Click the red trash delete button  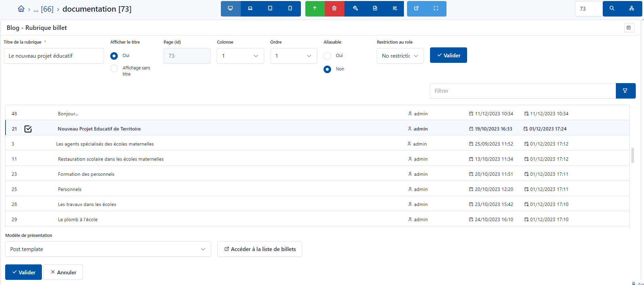click(x=334, y=9)
